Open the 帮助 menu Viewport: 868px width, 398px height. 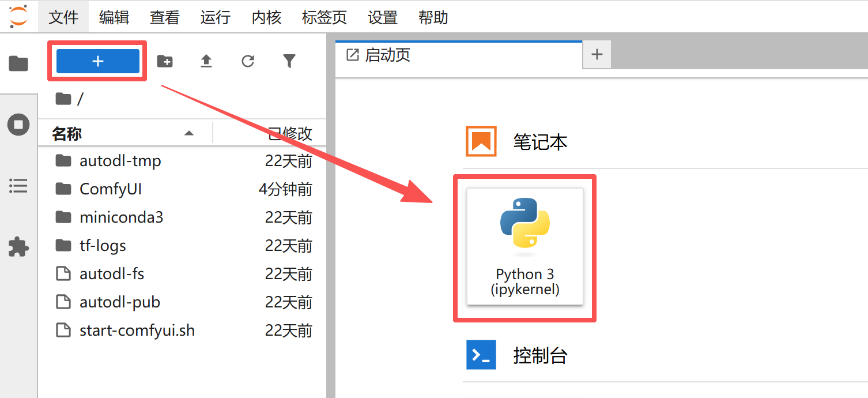[x=433, y=17]
